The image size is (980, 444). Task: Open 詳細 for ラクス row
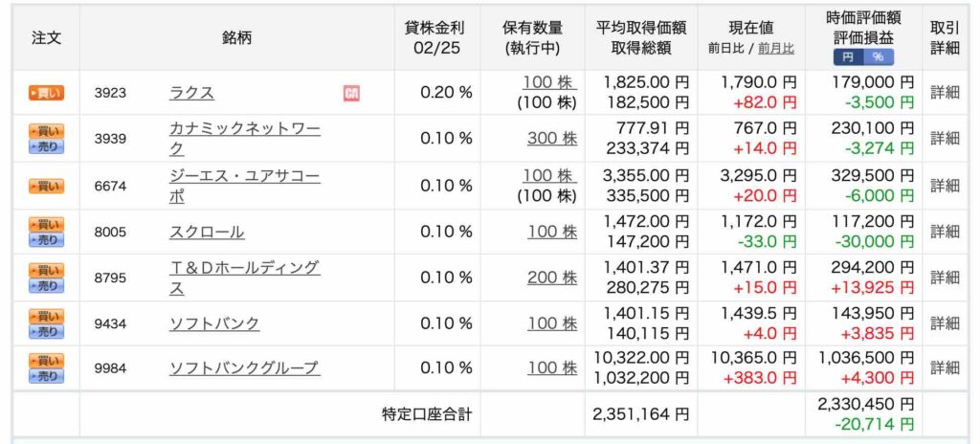tap(945, 93)
